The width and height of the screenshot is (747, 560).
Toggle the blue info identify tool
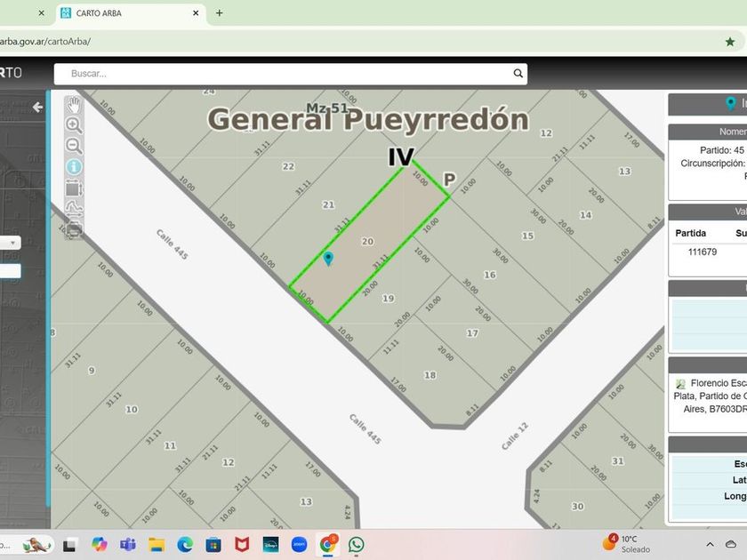[74, 167]
